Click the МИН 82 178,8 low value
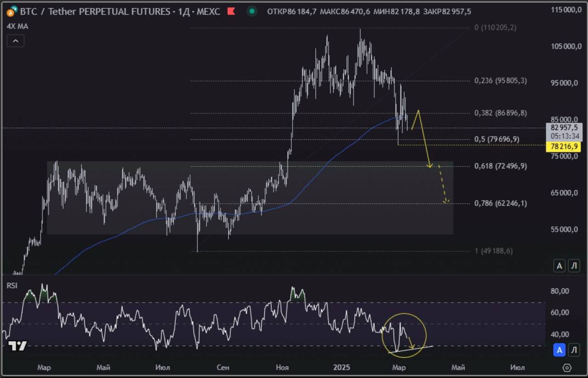 pyautogui.click(x=396, y=11)
